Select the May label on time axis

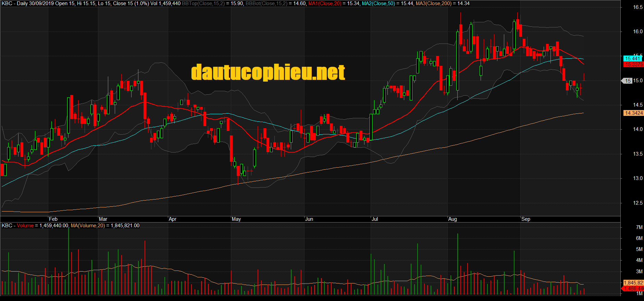[x=236, y=219]
